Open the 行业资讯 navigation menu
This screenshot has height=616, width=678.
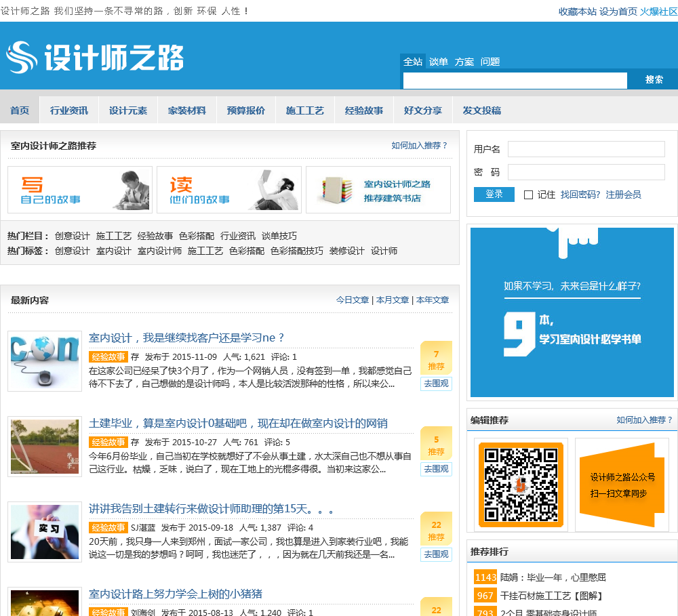coord(69,110)
